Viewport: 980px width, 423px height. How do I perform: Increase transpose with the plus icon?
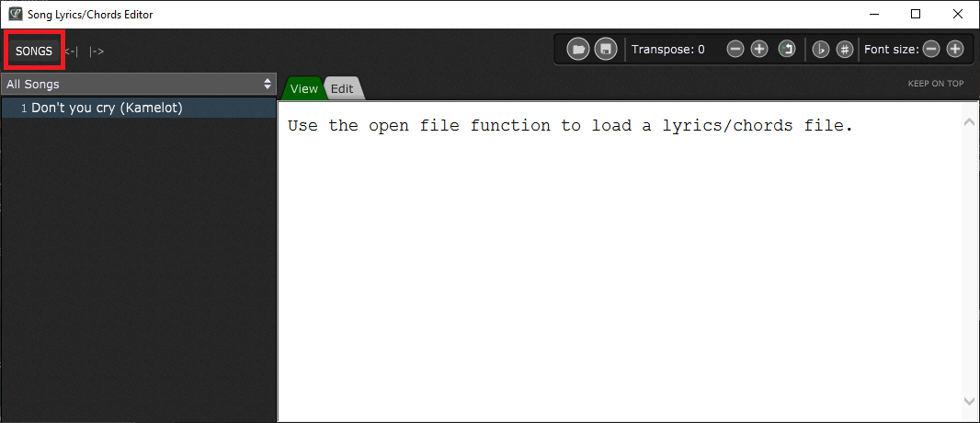click(x=758, y=50)
